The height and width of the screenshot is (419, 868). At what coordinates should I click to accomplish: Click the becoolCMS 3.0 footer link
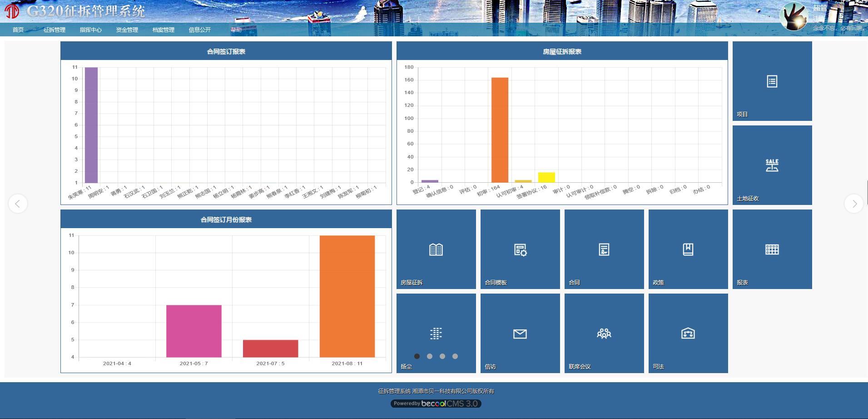click(x=436, y=404)
